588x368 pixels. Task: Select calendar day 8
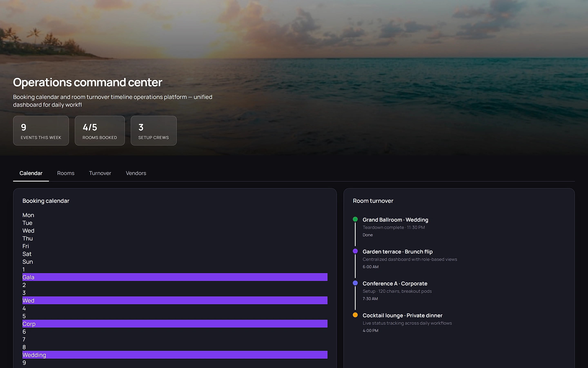click(x=24, y=347)
